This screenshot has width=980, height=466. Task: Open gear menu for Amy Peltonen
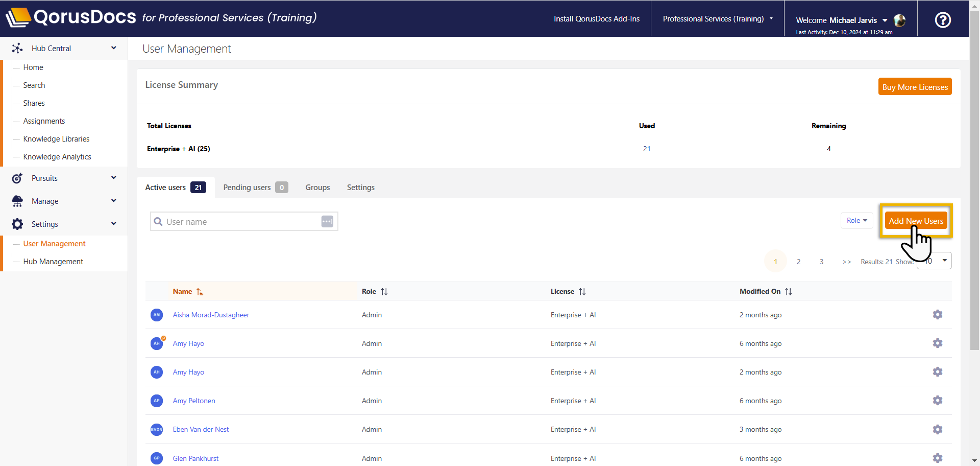(x=938, y=401)
